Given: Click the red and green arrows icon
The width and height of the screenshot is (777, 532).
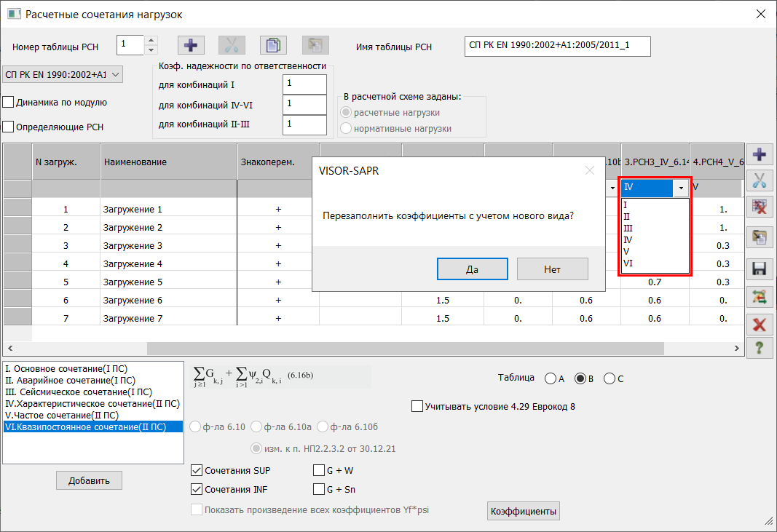Looking at the screenshot, I should pos(760,296).
